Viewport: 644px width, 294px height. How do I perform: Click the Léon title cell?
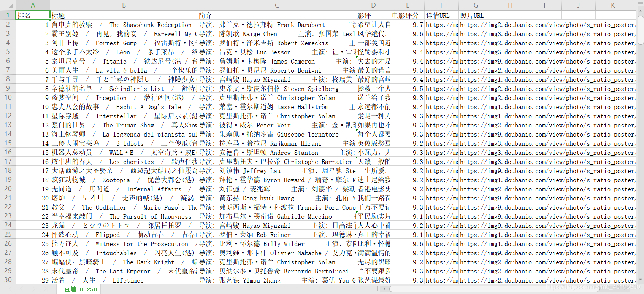[124, 52]
